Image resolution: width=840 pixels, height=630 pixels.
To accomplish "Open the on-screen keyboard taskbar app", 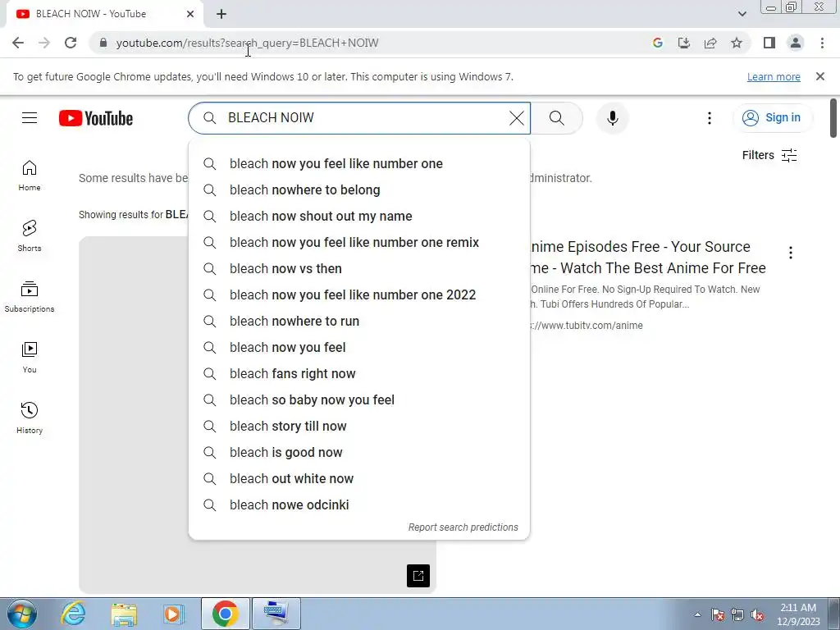I will click(276, 614).
